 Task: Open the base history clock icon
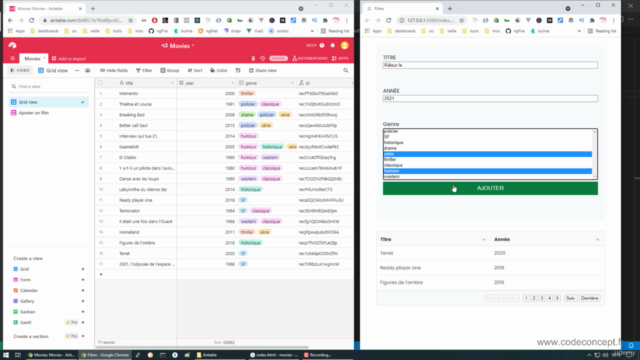262,58
